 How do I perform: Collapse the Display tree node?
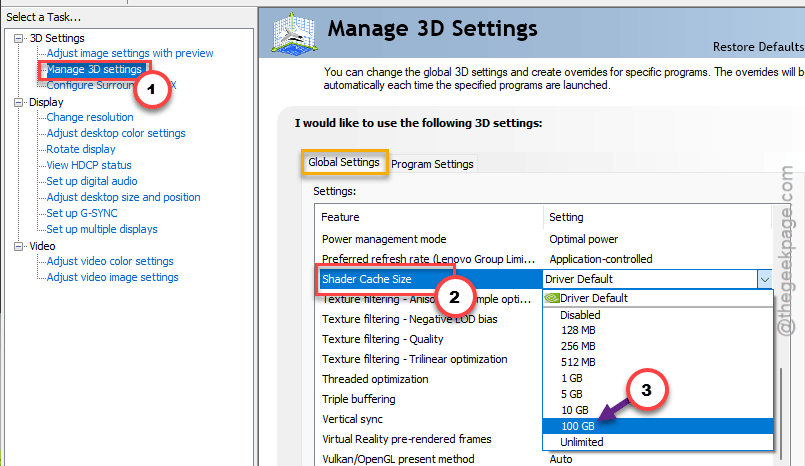point(18,102)
